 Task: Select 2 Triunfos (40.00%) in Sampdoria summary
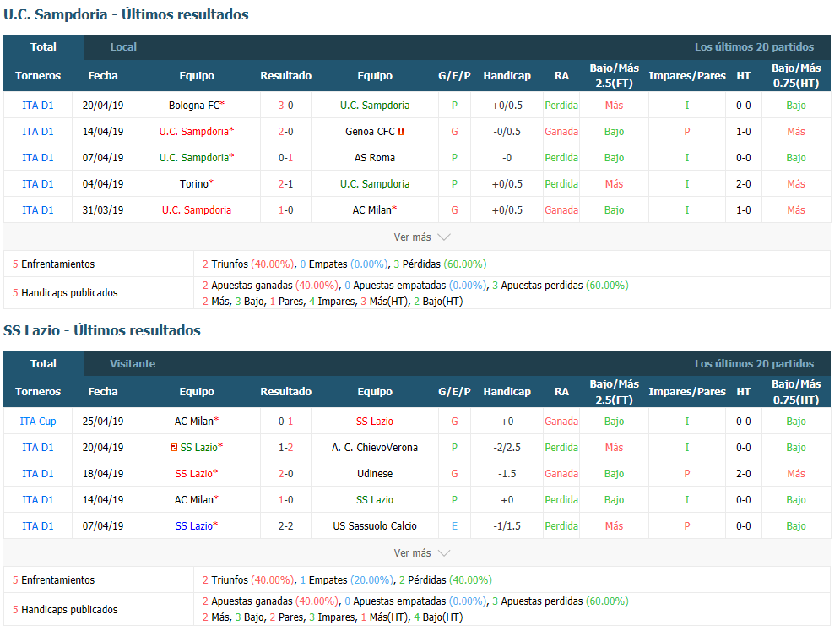(x=248, y=264)
